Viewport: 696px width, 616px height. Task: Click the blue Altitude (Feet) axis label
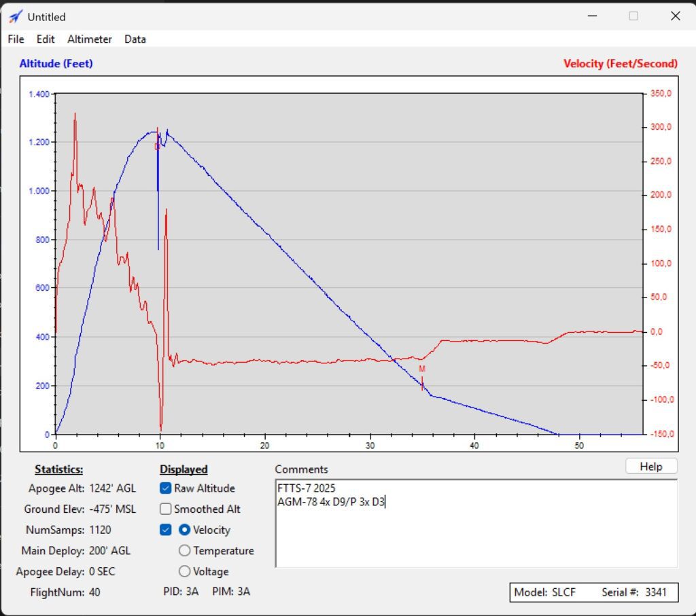pos(56,64)
